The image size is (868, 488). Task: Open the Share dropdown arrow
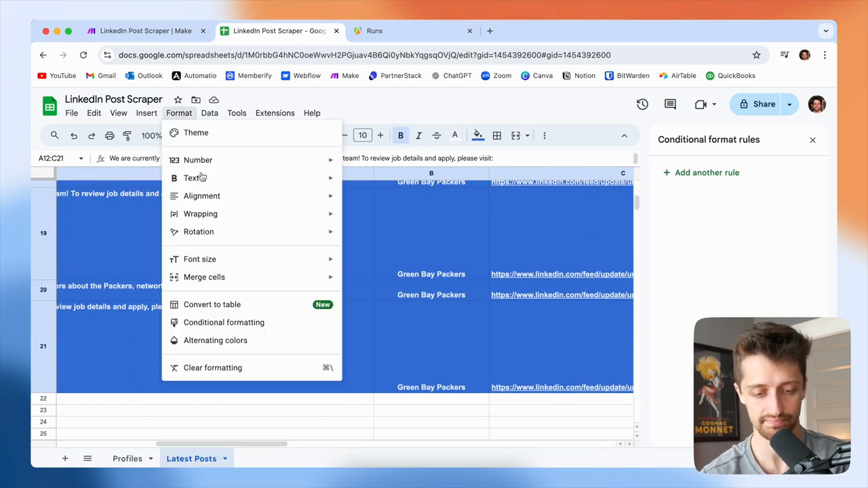[x=790, y=104]
